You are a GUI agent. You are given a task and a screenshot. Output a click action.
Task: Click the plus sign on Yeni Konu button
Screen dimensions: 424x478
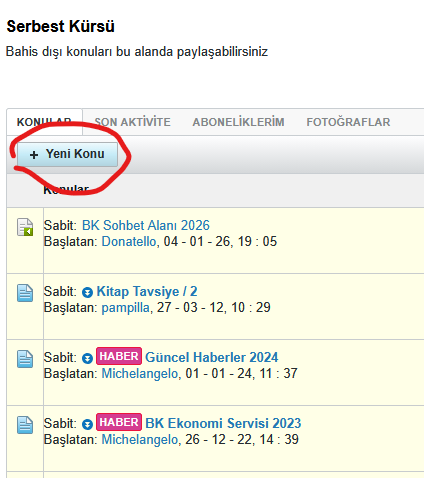[34, 155]
